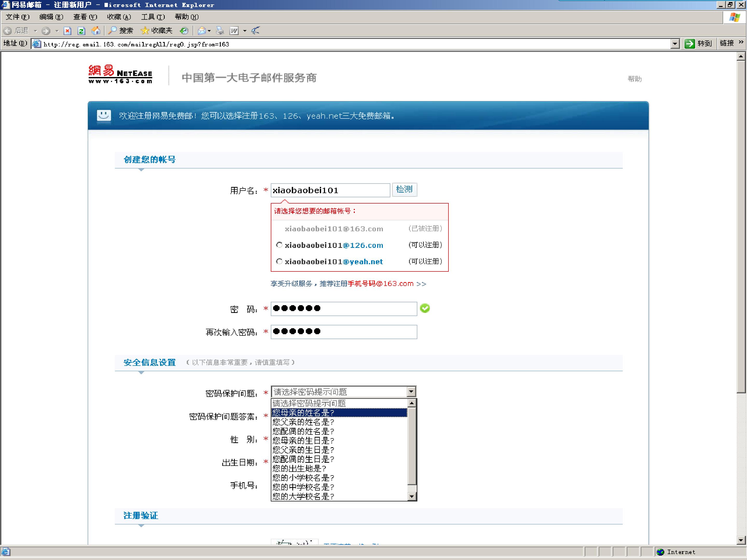Open the 查看(V) menu
The image size is (747, 560).
pos(85,17)
